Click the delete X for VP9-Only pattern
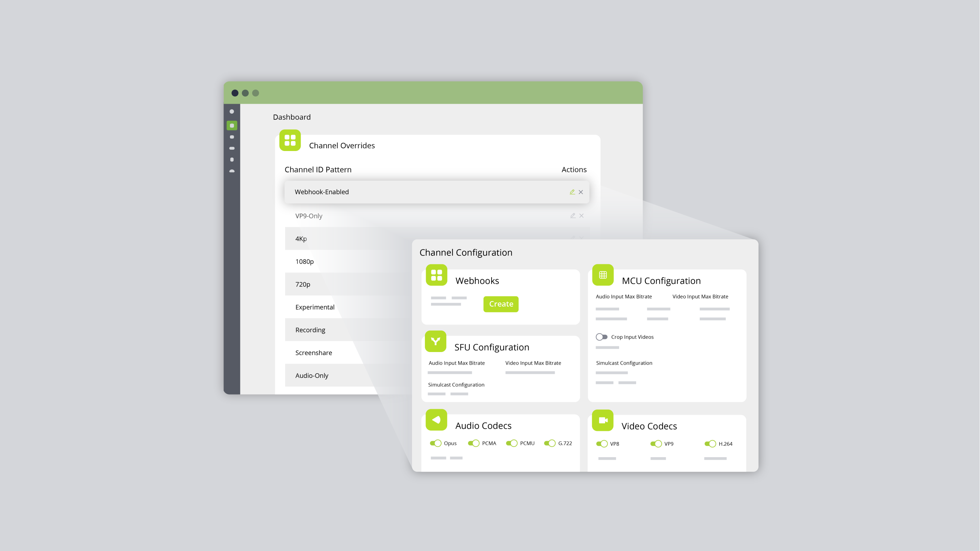This screenshot has width=980, height=551. [581, 215]
